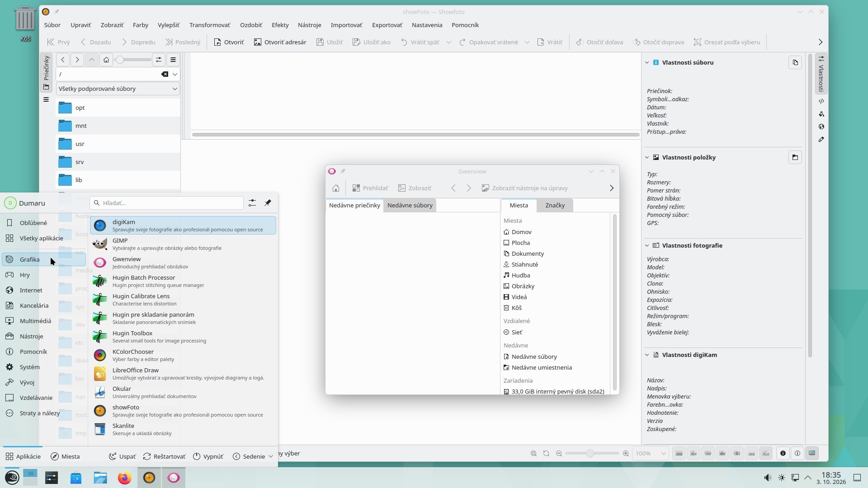
Task: Click Otvoriť adresár toolbar button
Action: tap(280, 42)
